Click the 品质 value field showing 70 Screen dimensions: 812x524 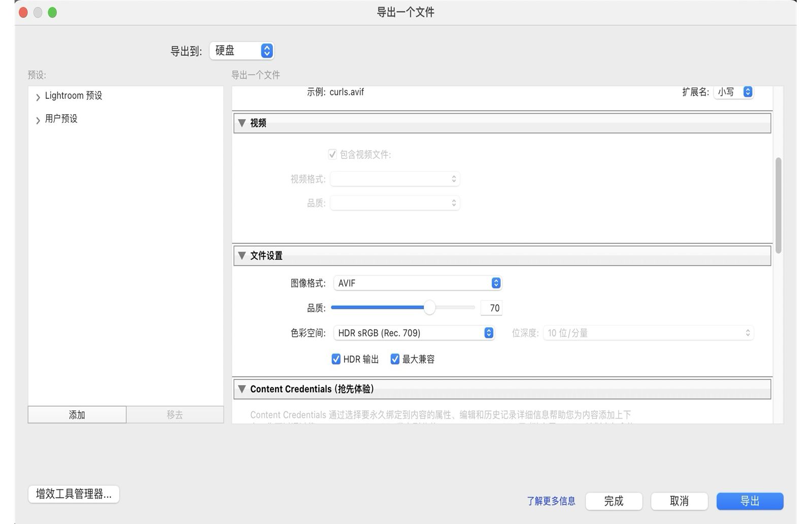point(491,308)
